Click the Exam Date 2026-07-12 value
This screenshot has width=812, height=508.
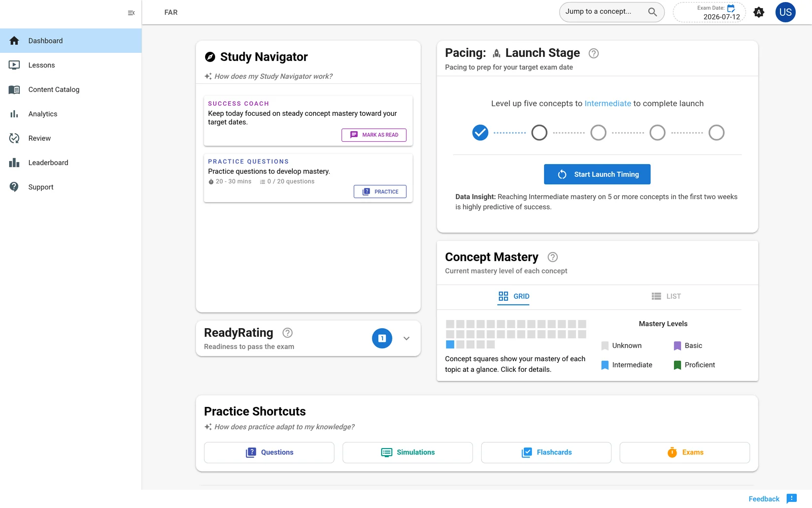click(722, 17)
